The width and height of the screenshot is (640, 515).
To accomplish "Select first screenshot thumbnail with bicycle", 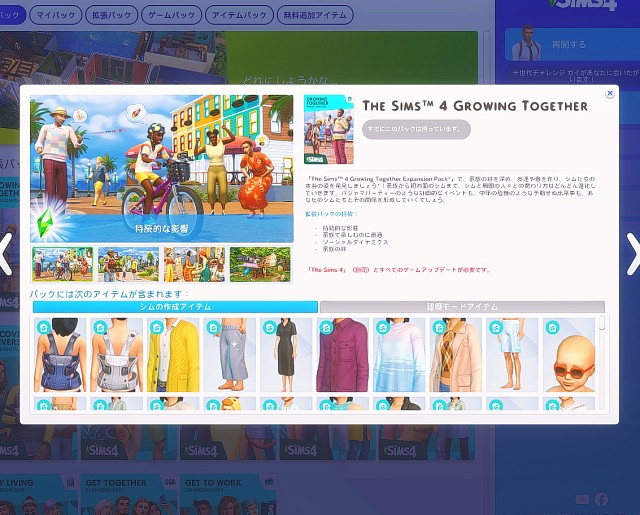I will click(62, 264).
